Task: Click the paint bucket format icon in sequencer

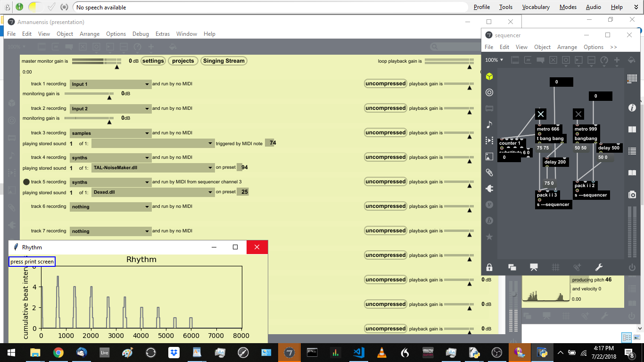Action: [x=631, y=60]
